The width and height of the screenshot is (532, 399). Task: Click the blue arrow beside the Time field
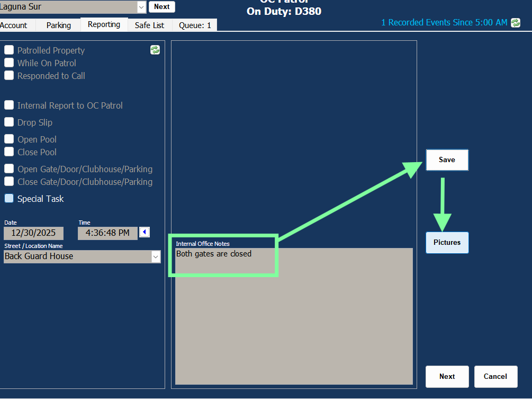pos(144,233)
